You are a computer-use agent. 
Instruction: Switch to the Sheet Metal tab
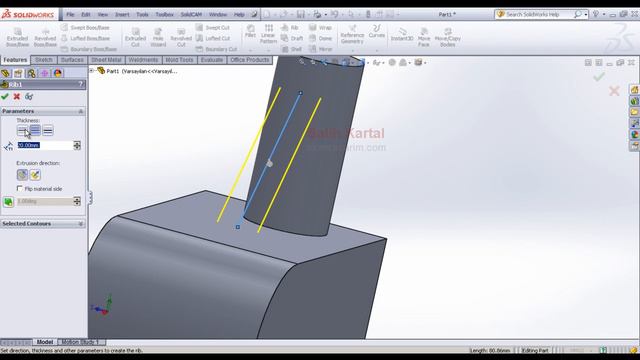(x=106, y=60)
